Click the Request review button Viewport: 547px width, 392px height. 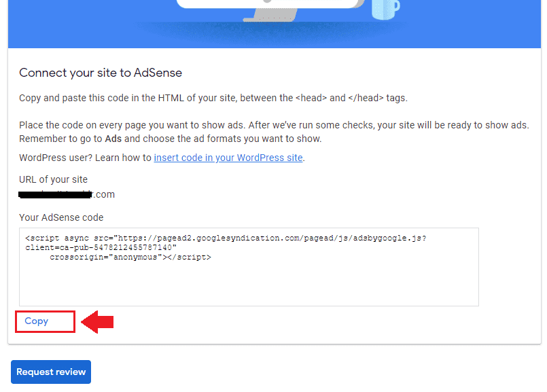pyautogui.click(x=51, y=372)
